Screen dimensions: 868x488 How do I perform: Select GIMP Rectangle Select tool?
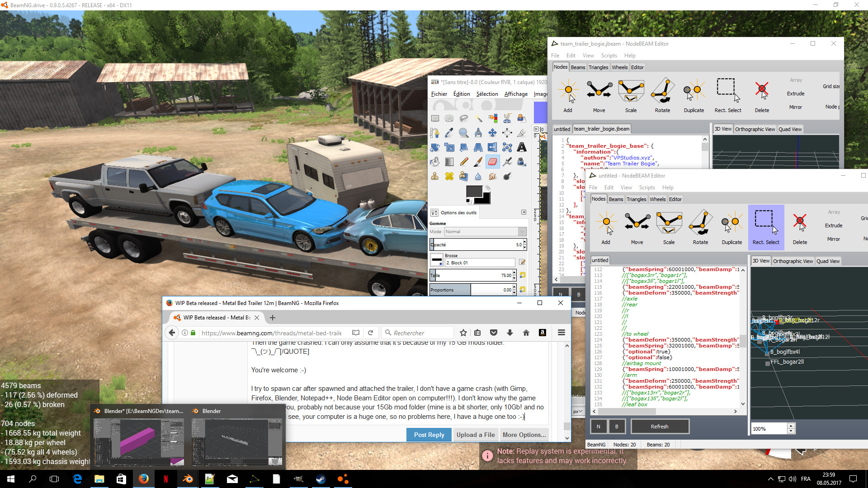435,118
